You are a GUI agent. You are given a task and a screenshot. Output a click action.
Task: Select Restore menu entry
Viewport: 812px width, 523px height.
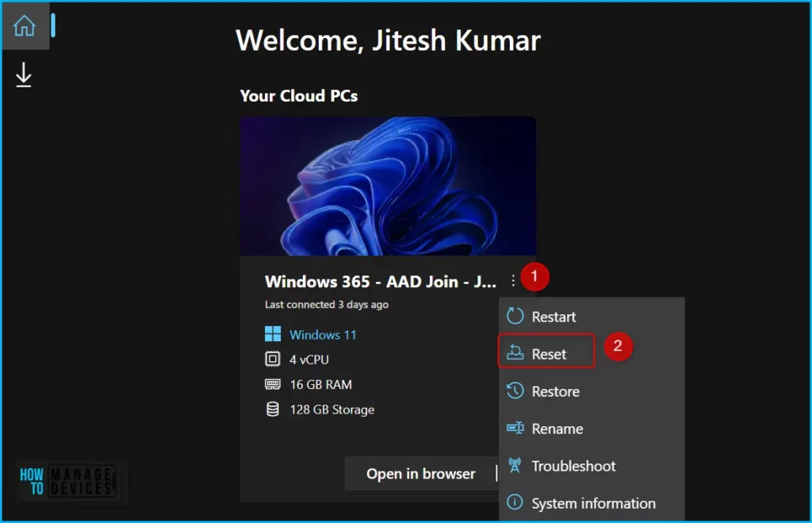[x=592, y=391]
